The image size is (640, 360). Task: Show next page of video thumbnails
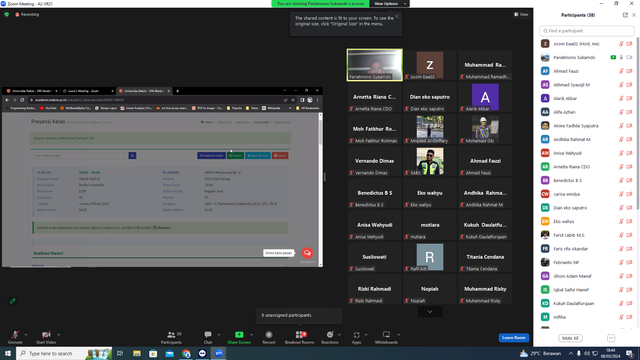coord(430,311)
